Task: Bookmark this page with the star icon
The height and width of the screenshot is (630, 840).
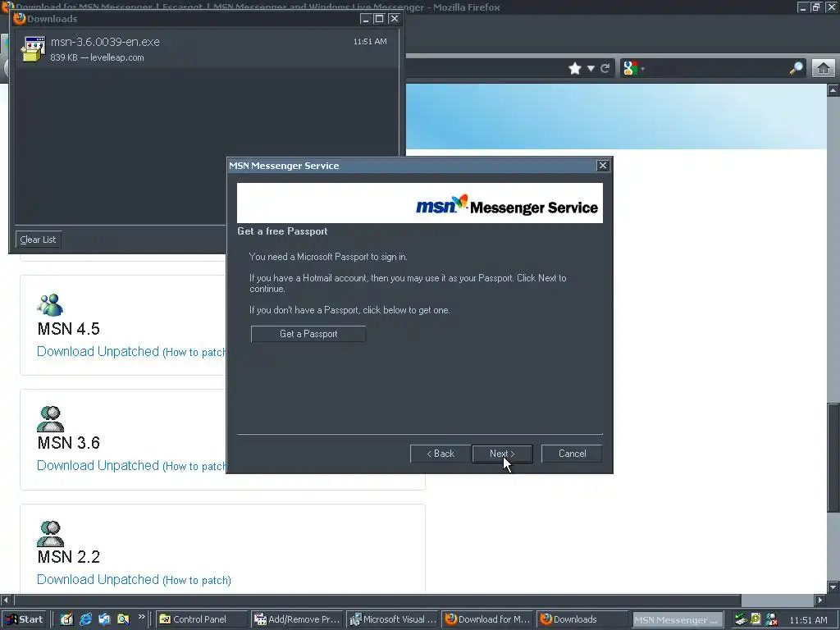Action: point(575,69)
